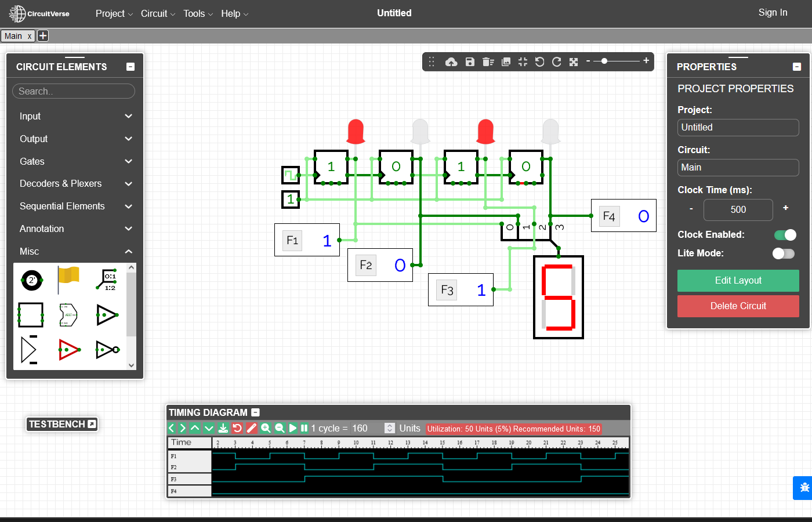Viewport: 812px width, 522px height.
Task: Redo the last action in the canvas toolbar
Action: 557,61
